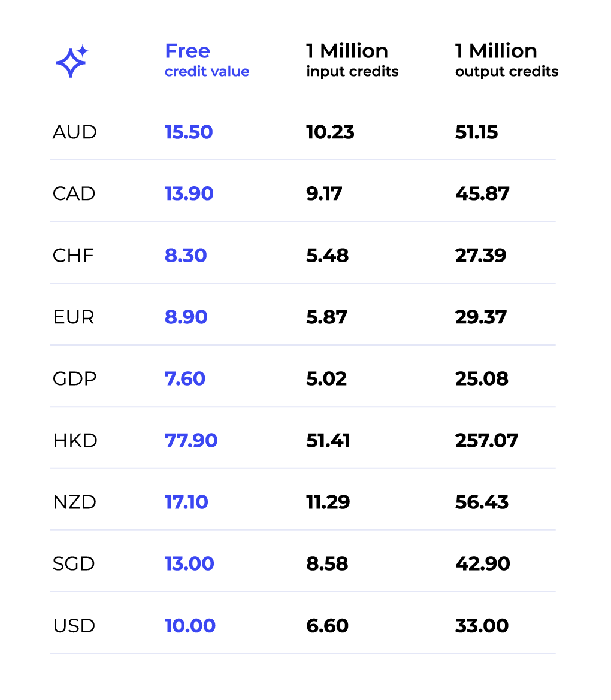The image size is (611, 700).
Task: Select the CHF row label
Action: coord(73,256)
